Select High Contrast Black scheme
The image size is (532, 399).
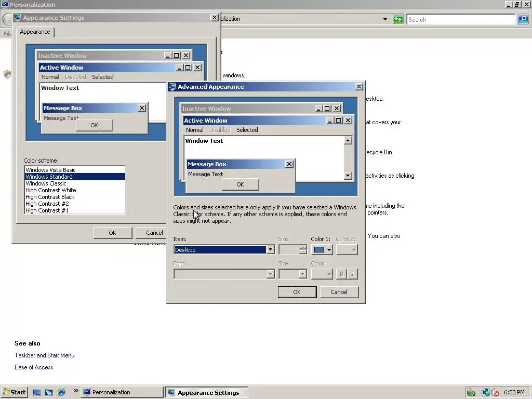pyautogui.click(x=75, y=197)
